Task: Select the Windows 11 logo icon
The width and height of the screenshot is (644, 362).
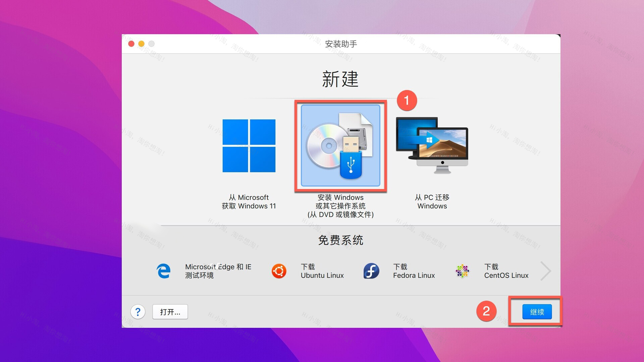Action: click(249, 146)
